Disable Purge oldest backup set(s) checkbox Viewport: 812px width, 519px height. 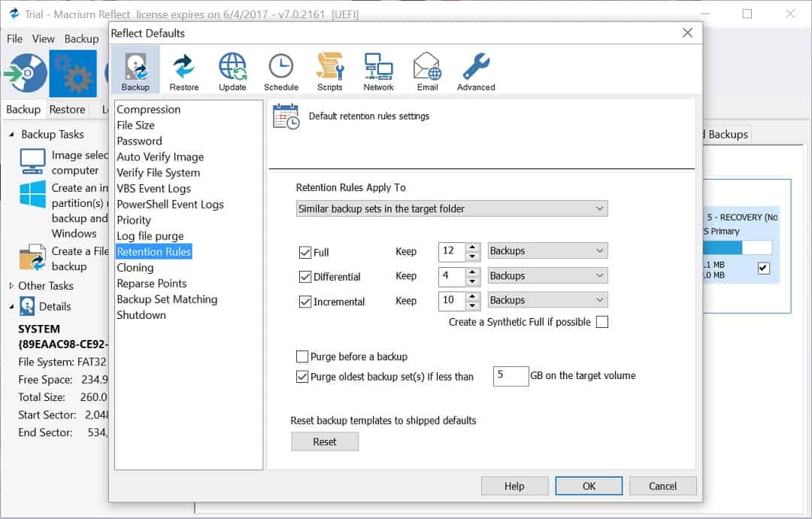[x=302, y=377]
